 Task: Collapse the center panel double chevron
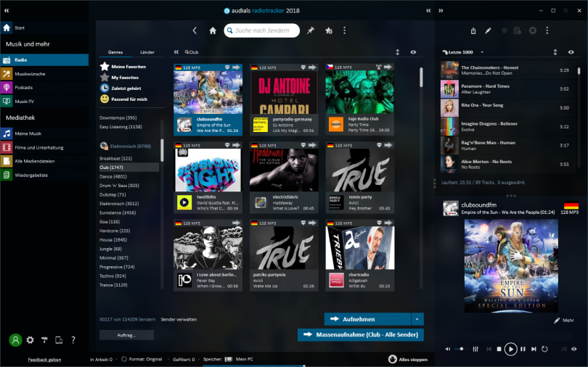point(428,10)
